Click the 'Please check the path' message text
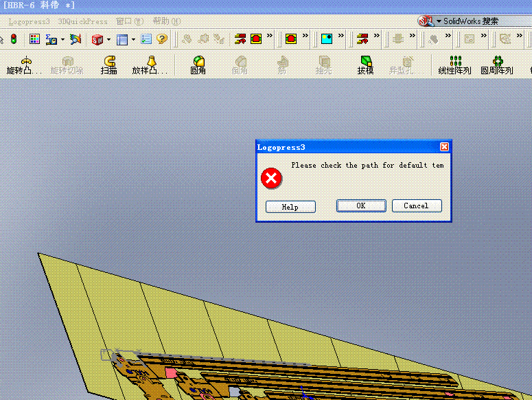The image size is (532, 400). coord(367,166)
